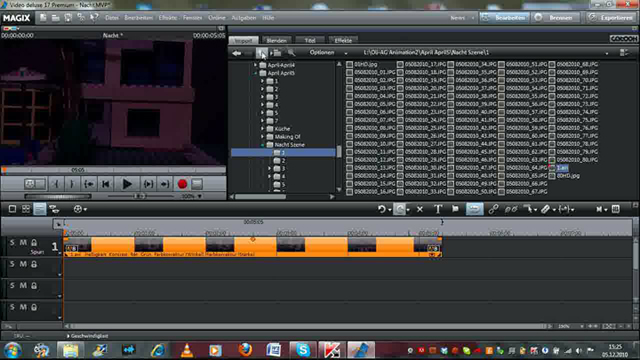Switch to multicam mode icon

tap(54, 209)
